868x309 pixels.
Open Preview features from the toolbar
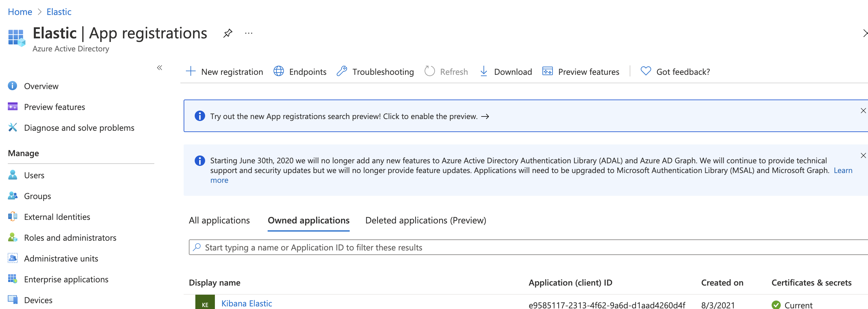[x=548, y=71]
